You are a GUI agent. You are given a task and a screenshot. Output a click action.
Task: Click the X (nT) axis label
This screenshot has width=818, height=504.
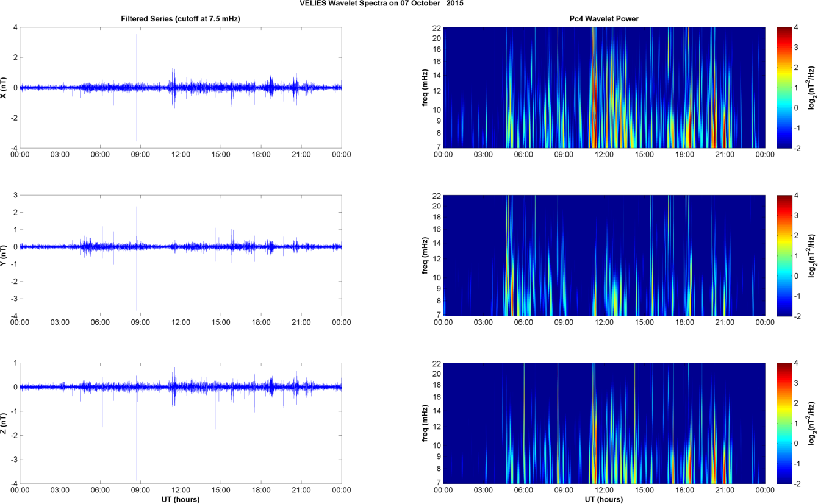[x=4, y=88]
